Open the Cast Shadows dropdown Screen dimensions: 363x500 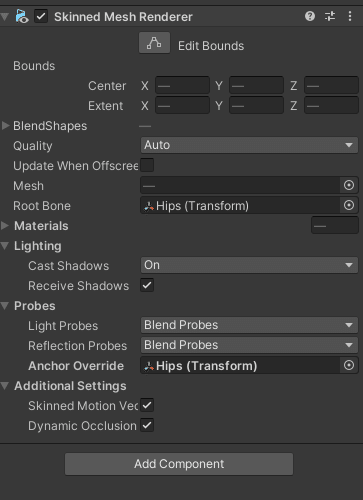point(249,265)
